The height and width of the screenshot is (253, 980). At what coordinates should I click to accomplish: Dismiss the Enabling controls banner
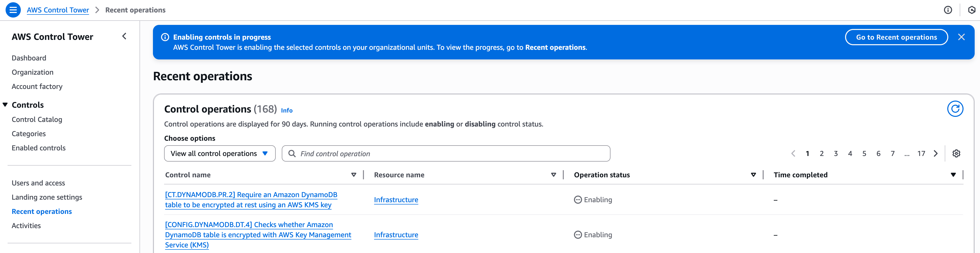coord(961,37)
